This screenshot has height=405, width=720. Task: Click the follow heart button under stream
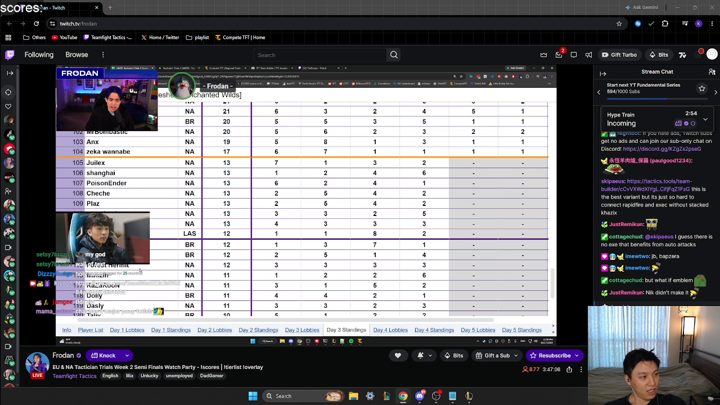click(x=398, y=355)
